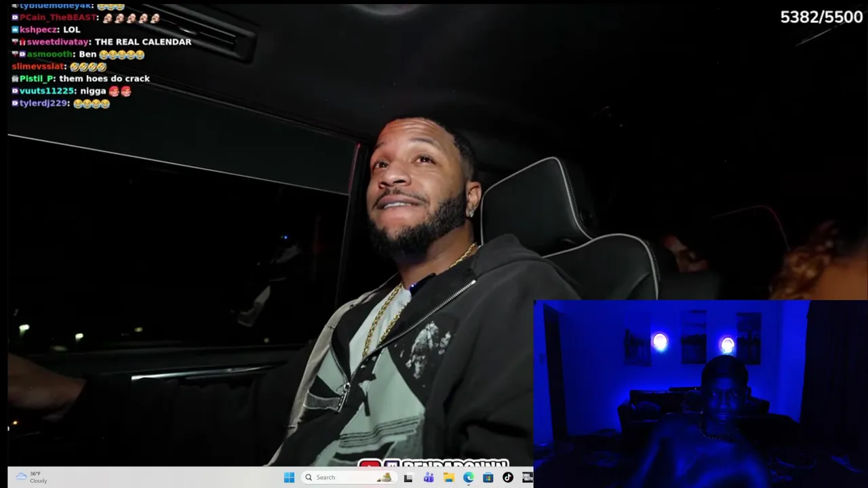Open the Windows Start menu

tap(289, 477)
